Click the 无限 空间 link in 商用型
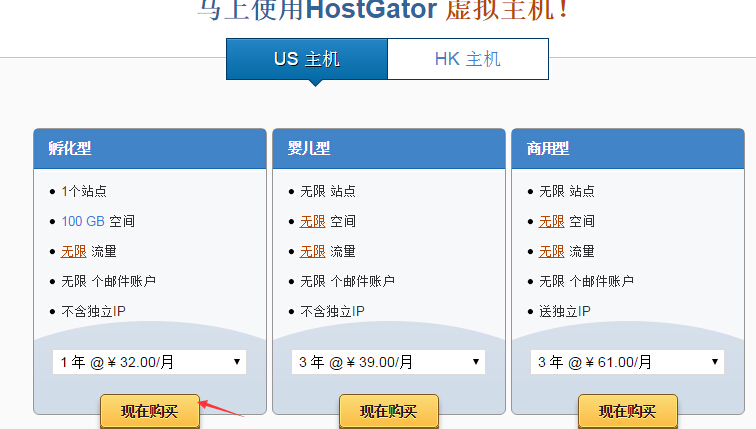756x429 pixels. pyautogui.click(x=552, y=221)
